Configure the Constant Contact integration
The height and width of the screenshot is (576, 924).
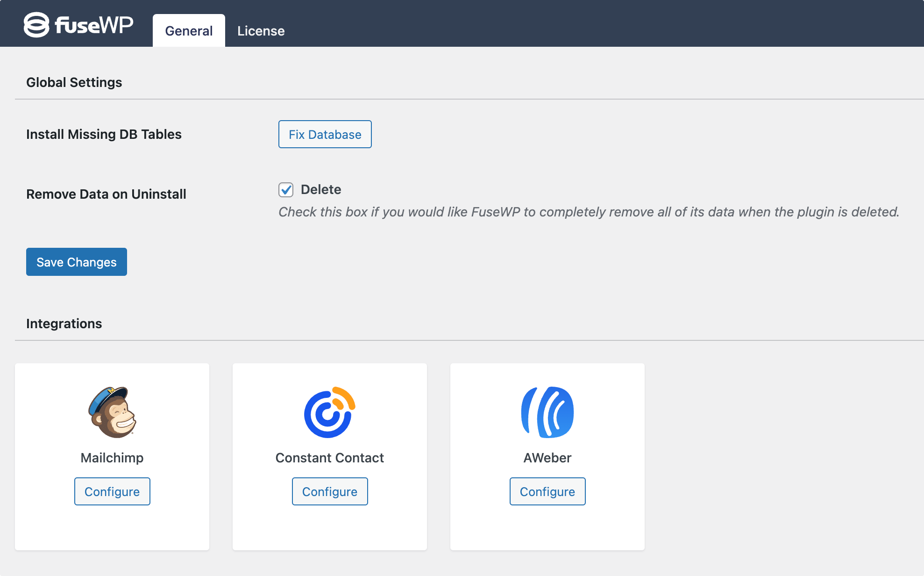330,491
